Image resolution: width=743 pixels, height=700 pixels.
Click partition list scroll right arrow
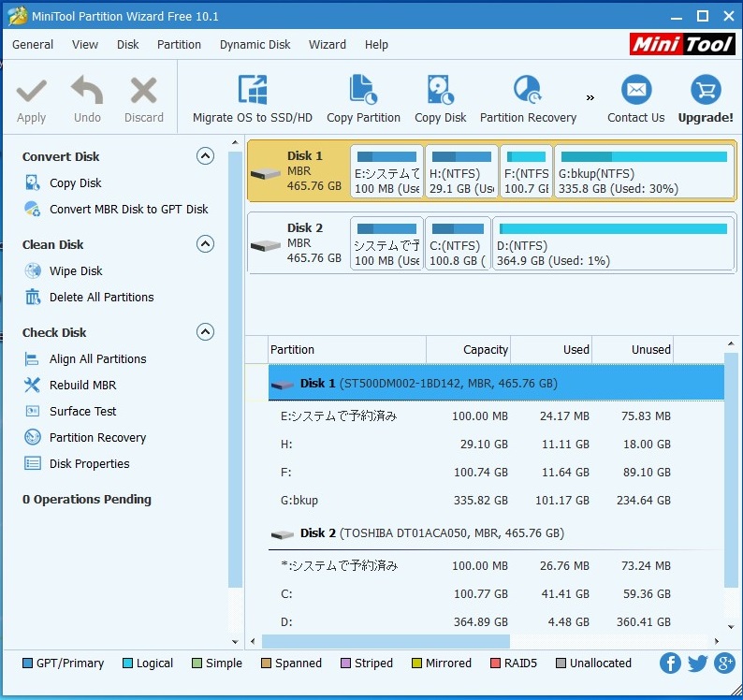coord(717,641)
